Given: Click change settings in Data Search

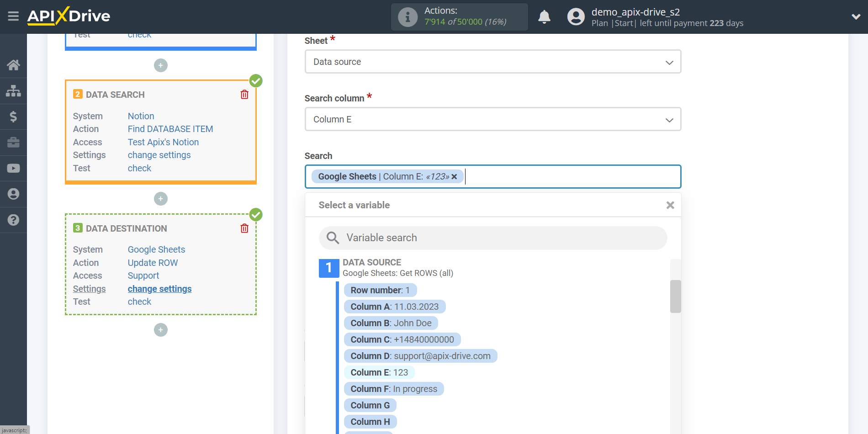Looking at the screenshot, I should pyautogui.click(x=159, y=155).
